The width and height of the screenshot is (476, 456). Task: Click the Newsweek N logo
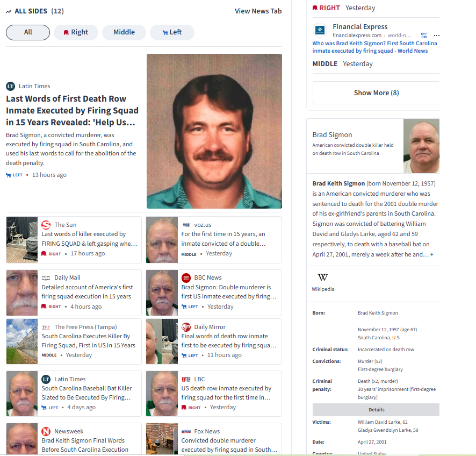pyautogui.click(x=46, y=431)
